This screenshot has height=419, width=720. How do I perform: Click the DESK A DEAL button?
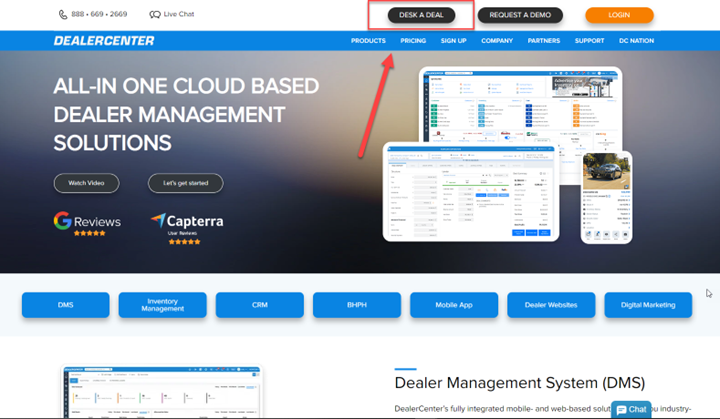coord(421,15)
